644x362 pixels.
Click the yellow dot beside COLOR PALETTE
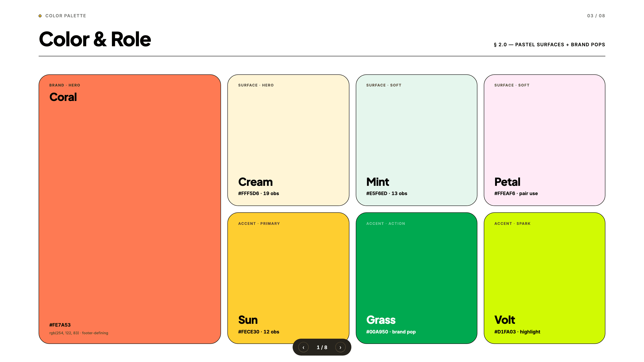click(x=40, y=16)
